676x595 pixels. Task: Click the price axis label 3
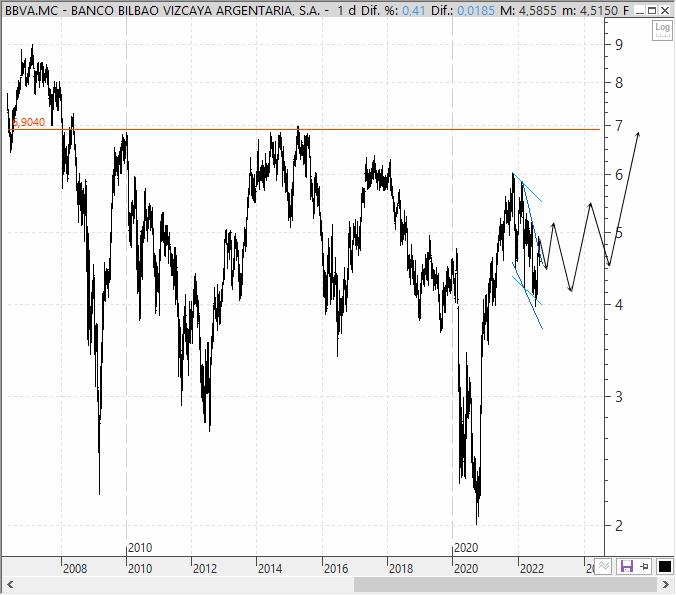619,397
